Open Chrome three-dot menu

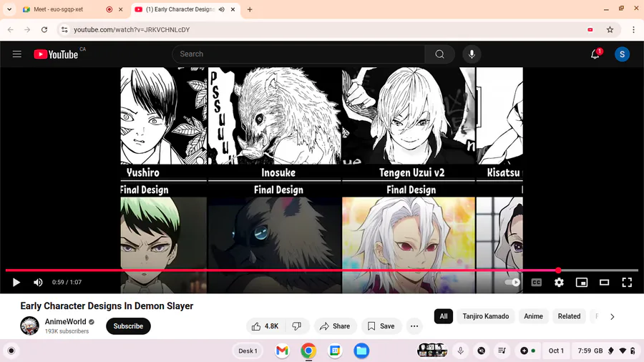tap(633, 29)
